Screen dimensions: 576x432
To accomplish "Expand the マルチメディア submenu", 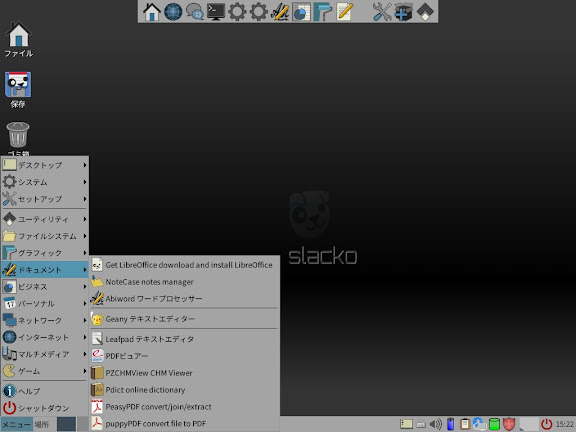I will click(45, 354).
